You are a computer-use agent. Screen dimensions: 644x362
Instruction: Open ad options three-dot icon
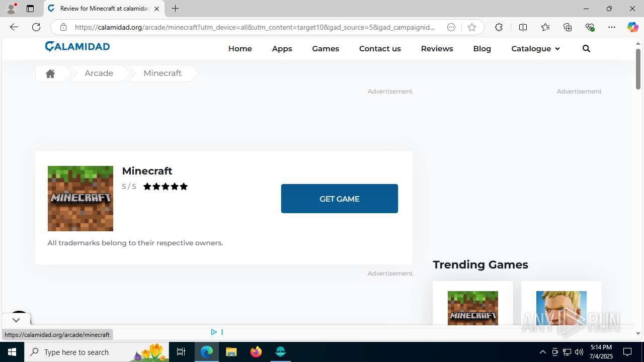tap(222, 332)
